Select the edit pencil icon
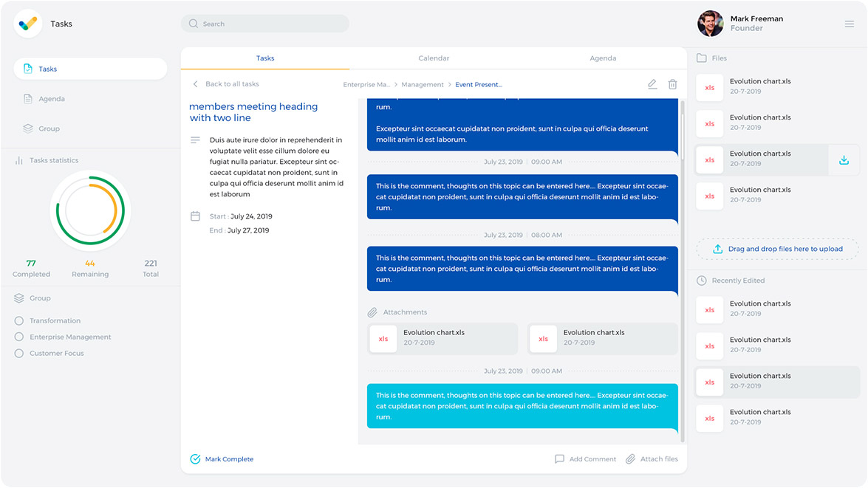The width and height of the screenshot is (868, 488). pos(652,84)
